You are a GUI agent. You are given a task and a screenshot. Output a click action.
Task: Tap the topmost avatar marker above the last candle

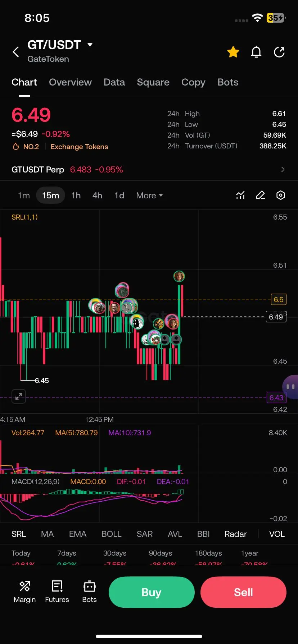coord(179,276)
